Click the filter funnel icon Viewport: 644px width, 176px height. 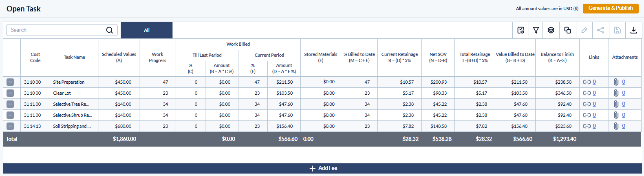click(536, 30)
